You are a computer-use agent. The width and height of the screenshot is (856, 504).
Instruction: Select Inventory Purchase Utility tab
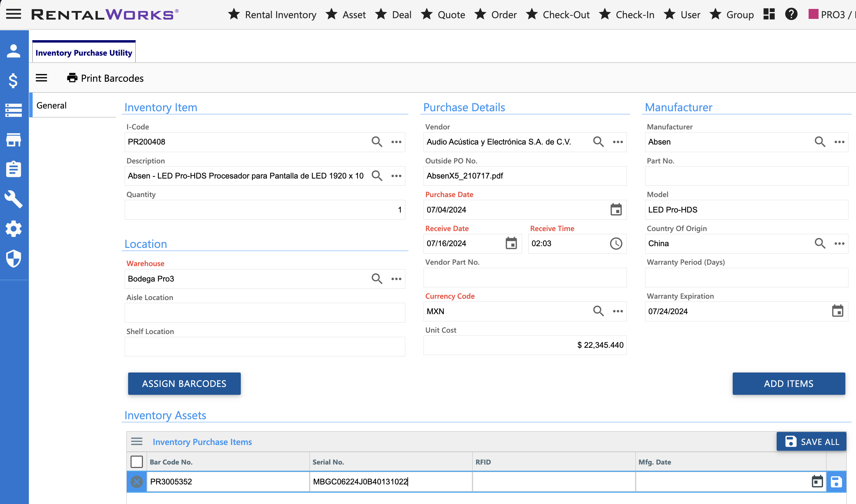(84, 53)
